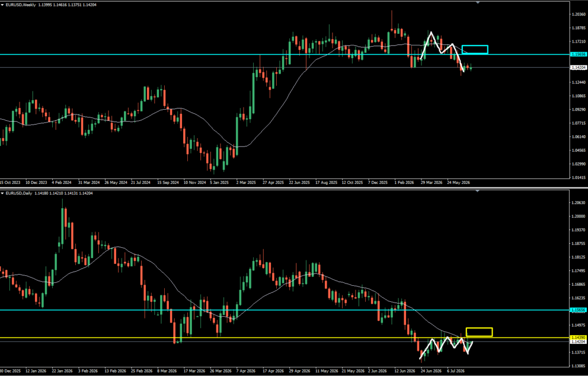
Task: Click the 1.10865 price axis label
Action: pos(579,96)
